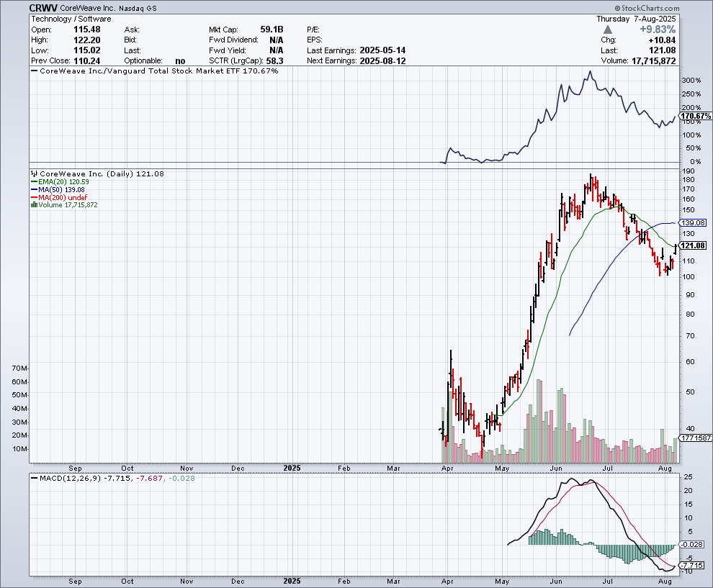Click the Last Earnings date 2025-05-14
Viewport: 713px width, 588px height.
point(382,50)
